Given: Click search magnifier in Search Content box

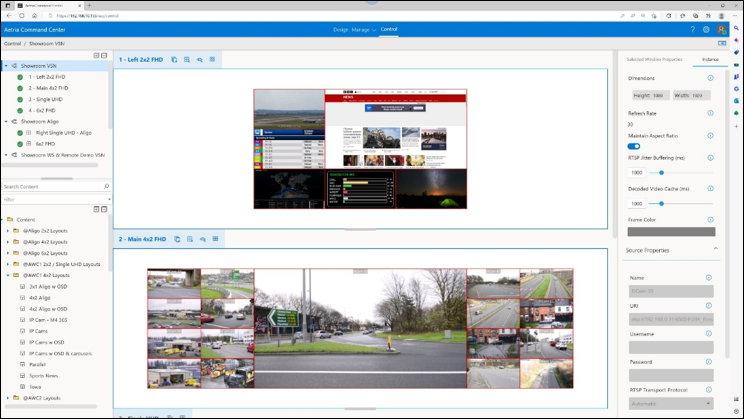Looking at the screenshot, I should tap(106, 187).
